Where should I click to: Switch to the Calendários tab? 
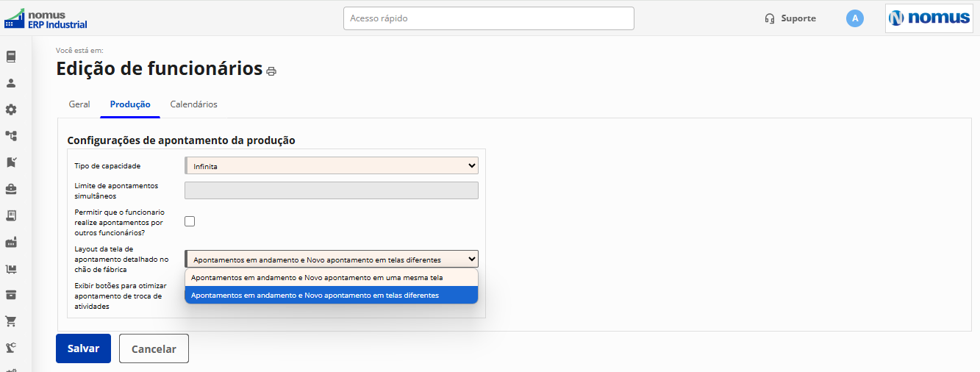(194, 104)
